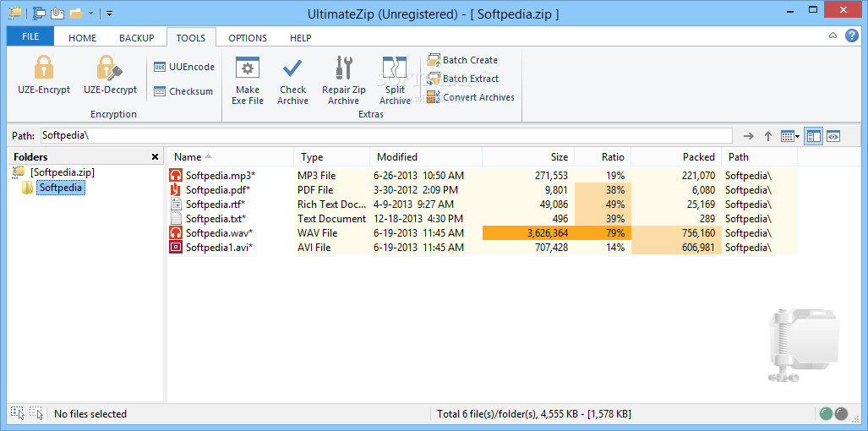Click the Modified column header

(x=426, y=156)
